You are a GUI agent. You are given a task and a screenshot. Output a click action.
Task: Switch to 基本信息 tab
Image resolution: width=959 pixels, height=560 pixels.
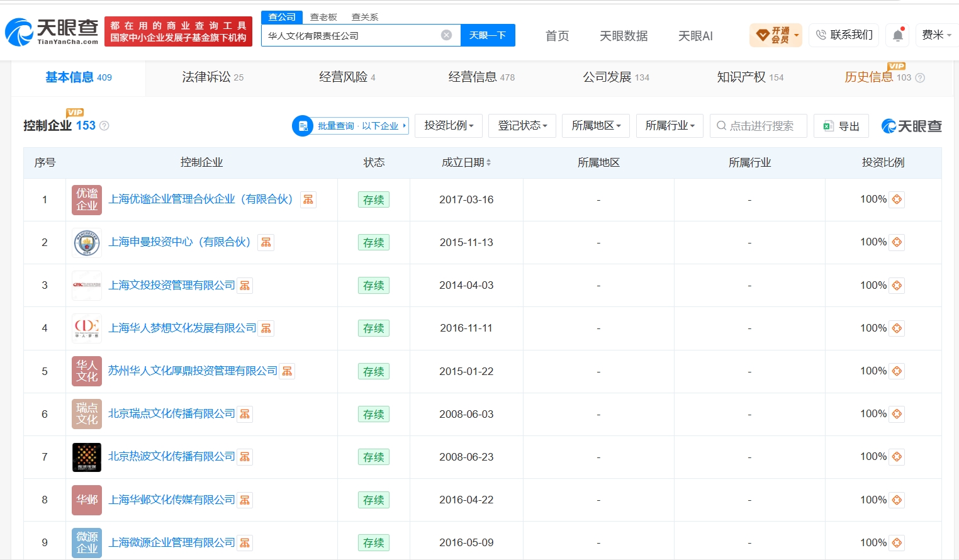tap(79, 77)
